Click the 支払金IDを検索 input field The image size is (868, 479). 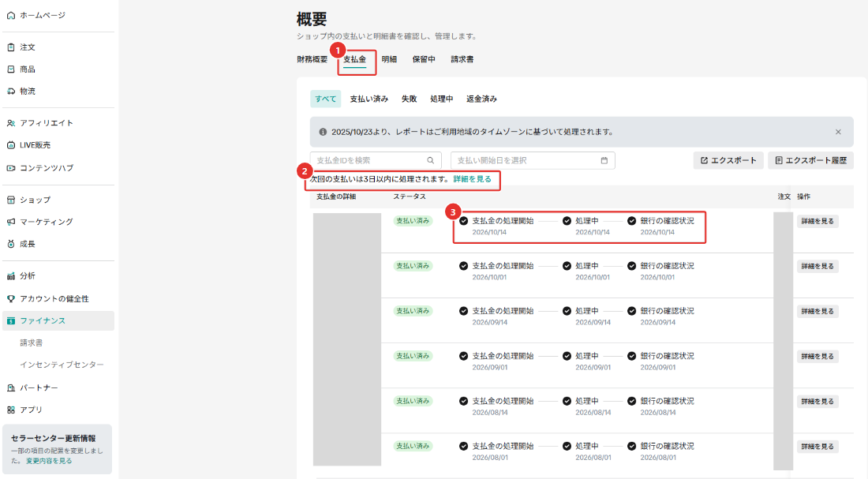376,161
